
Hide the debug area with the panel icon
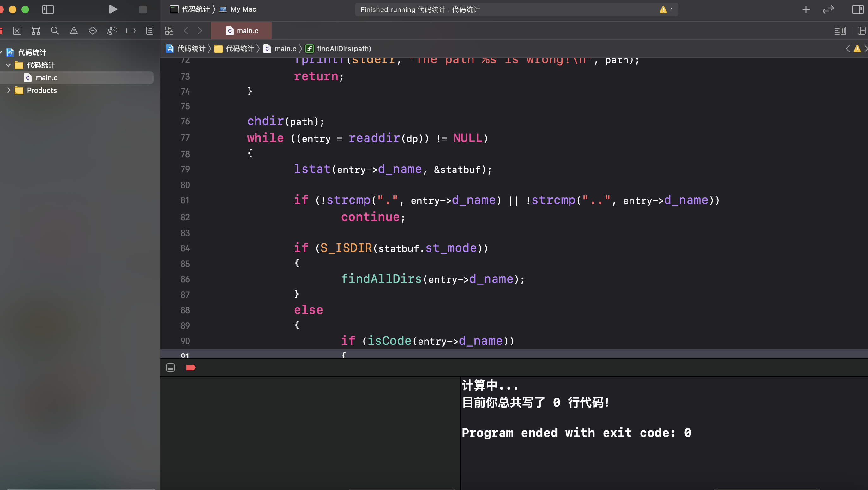[x=171, y=367]
